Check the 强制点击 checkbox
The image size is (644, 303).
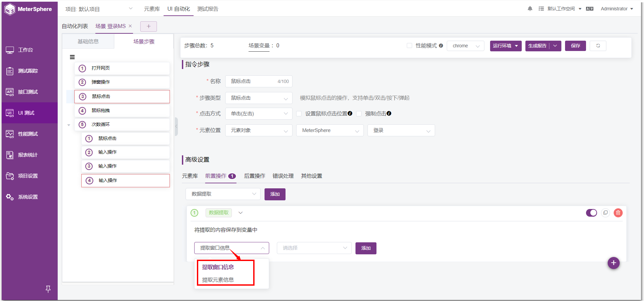tap(359, 114)
